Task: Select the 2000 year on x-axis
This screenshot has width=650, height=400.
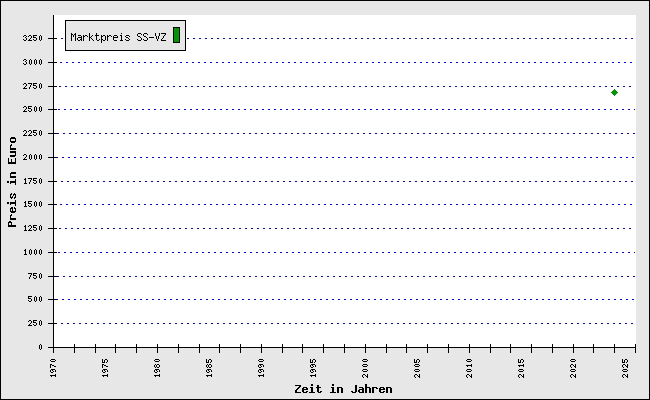Action: coord(366,366)
